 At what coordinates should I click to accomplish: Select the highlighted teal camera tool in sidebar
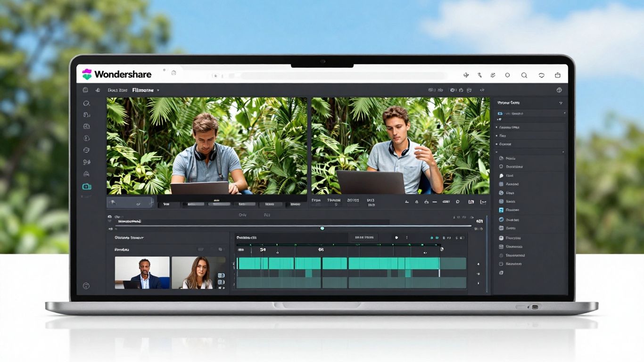tap(86, 186)
